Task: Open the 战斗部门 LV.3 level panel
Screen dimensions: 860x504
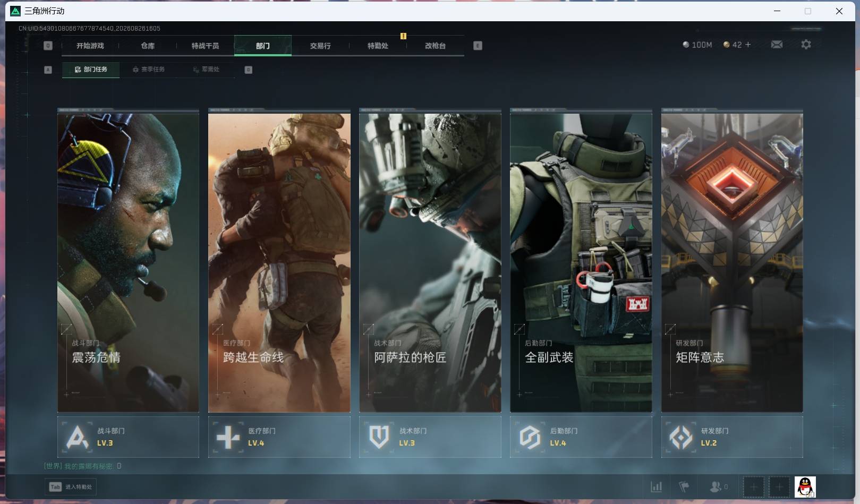Action: pyautogui.click(x=128, y=437)
